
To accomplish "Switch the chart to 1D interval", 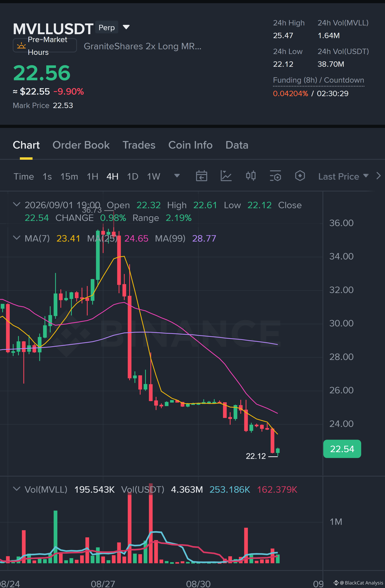I will click(x=133, y=177).
